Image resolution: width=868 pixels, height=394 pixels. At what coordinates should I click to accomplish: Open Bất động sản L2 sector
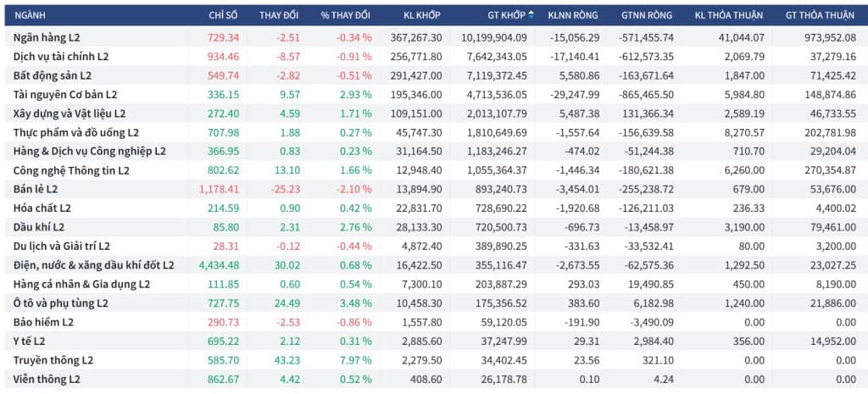tap(52, 75)
